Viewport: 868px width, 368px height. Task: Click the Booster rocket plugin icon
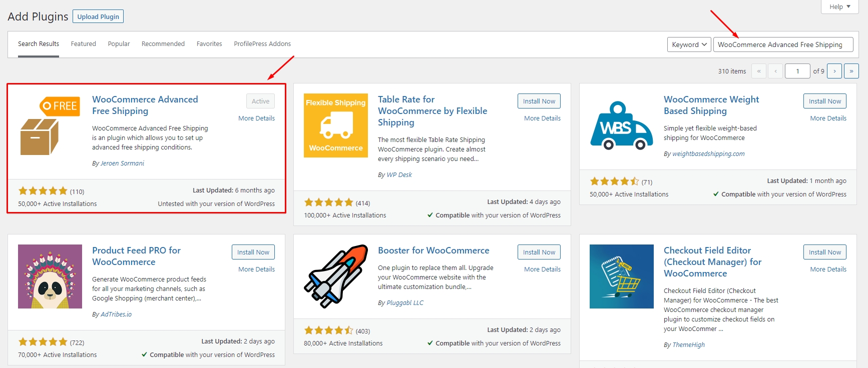335,276
